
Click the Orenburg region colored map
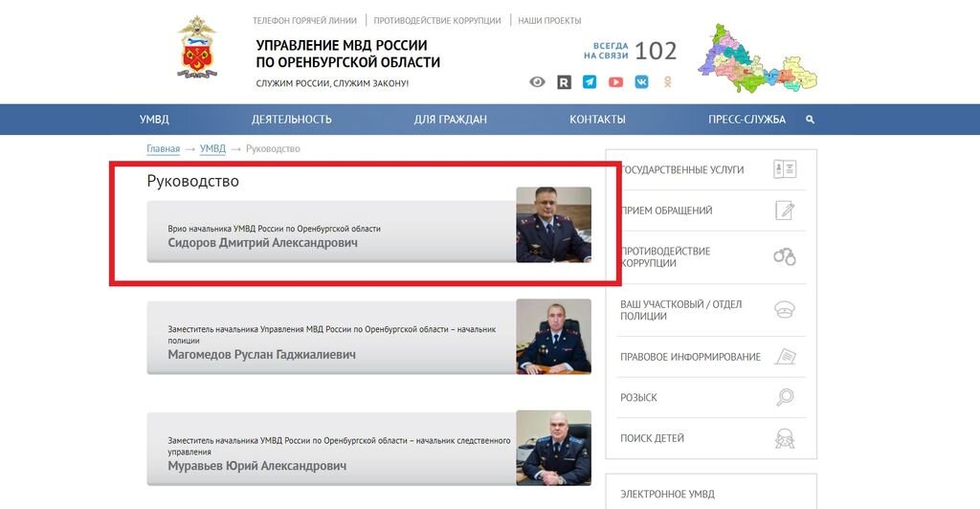tap(757, 58)
